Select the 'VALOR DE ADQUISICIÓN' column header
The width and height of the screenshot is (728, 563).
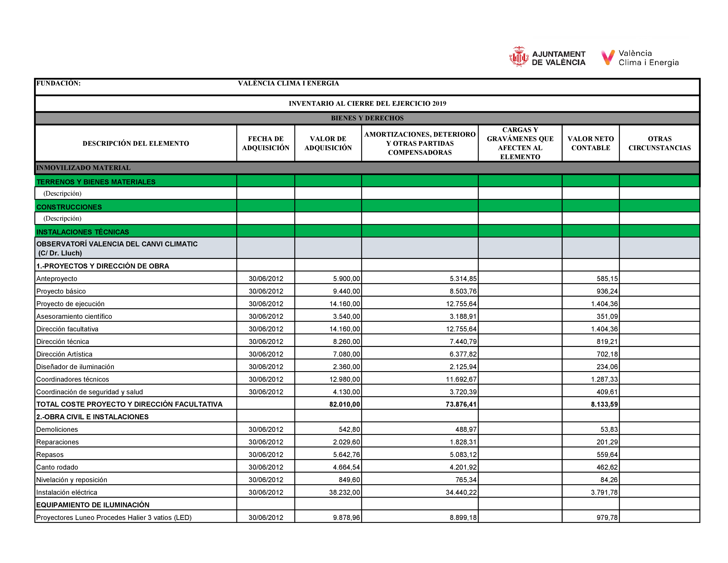click(x=328, y=144)
